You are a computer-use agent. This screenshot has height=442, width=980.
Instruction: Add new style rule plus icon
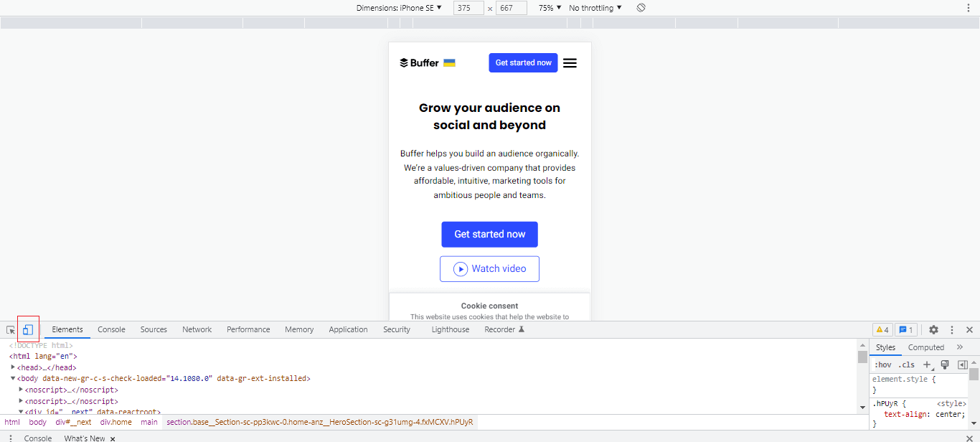[x=928, y=365]
